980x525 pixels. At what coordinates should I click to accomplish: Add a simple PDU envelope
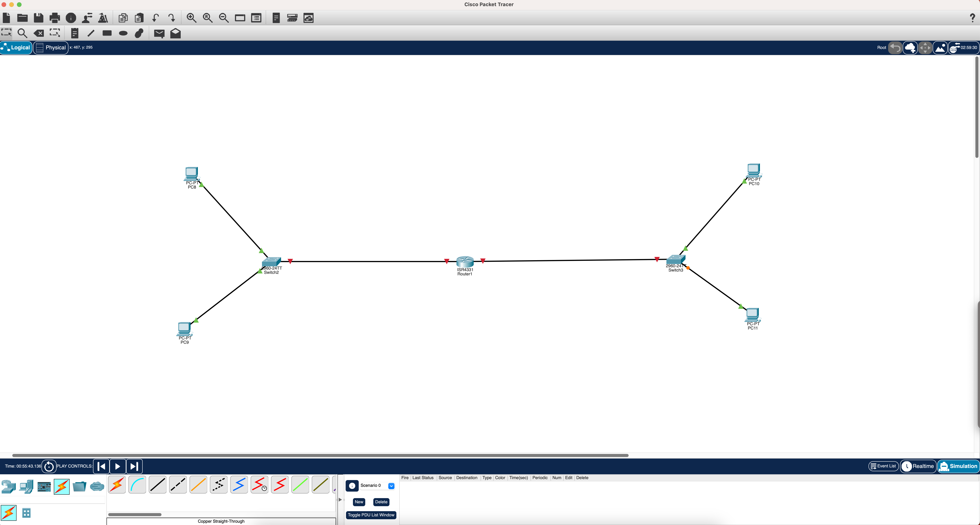pos(159,33)
